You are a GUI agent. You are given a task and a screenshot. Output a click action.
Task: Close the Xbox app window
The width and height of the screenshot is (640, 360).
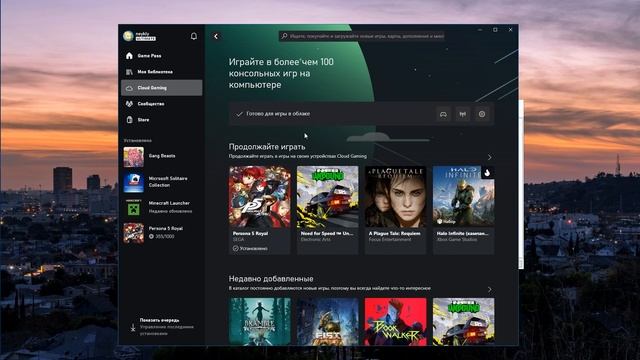(x=510, y=30)
